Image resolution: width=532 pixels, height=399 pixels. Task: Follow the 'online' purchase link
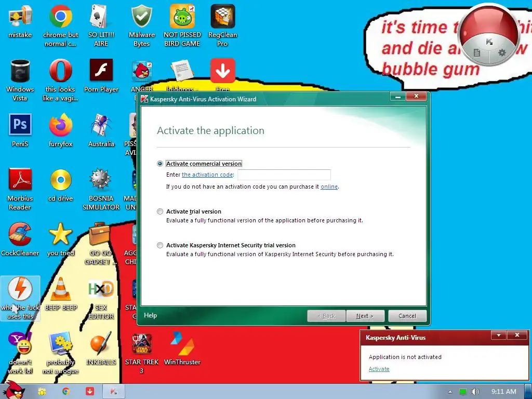pos(329,187)
